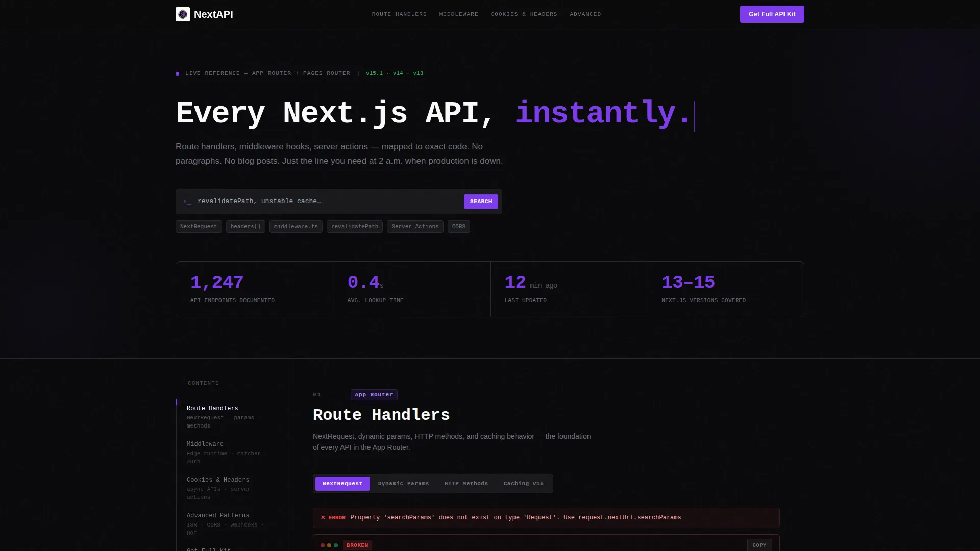
Task: Switch to the Caching v15 tab
Action: pyautogui.click(x=524, y=484)
